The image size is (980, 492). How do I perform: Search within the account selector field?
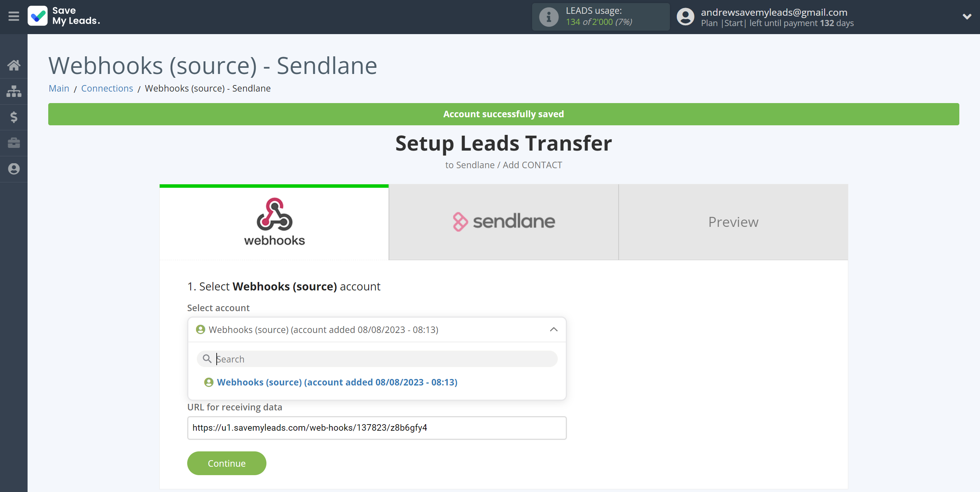(x=377, y=358)
